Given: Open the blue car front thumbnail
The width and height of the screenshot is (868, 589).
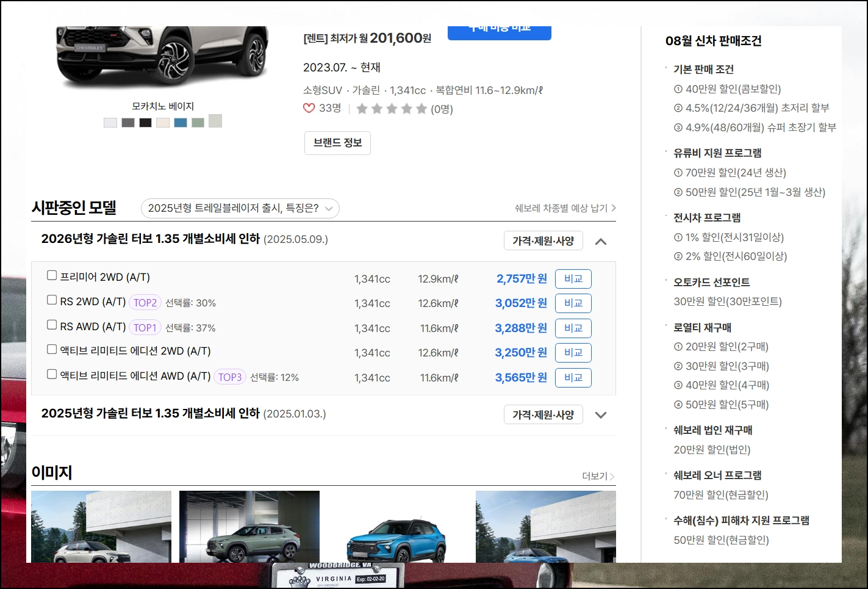Looking at the screenshot, I should point(398,527).
